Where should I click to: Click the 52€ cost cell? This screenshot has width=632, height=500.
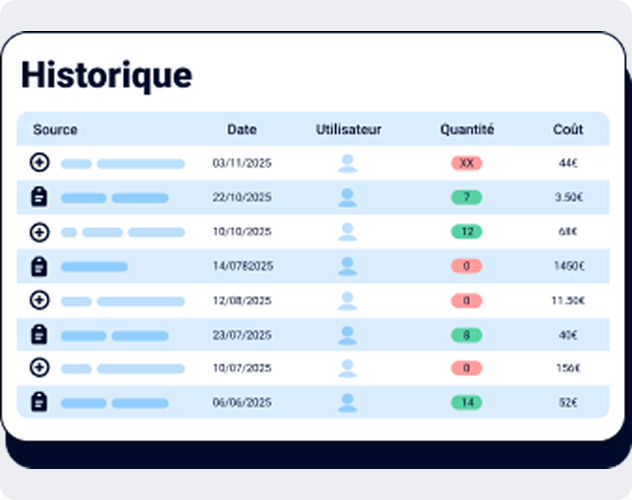(x=568, y=402)
